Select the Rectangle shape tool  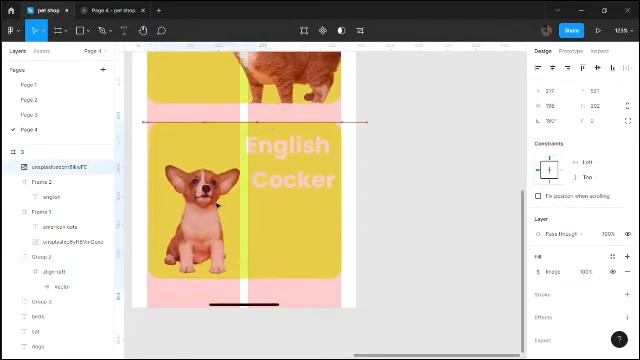(80, 31)
